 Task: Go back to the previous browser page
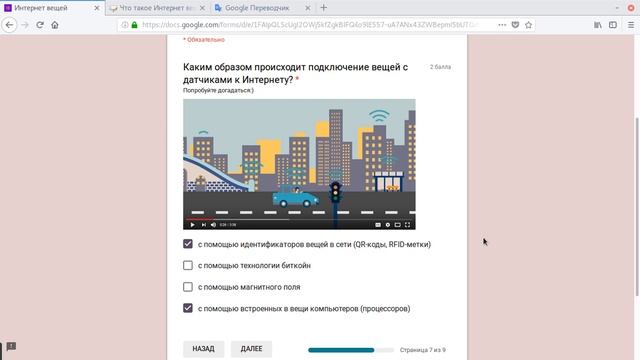[x=9, y=25]
